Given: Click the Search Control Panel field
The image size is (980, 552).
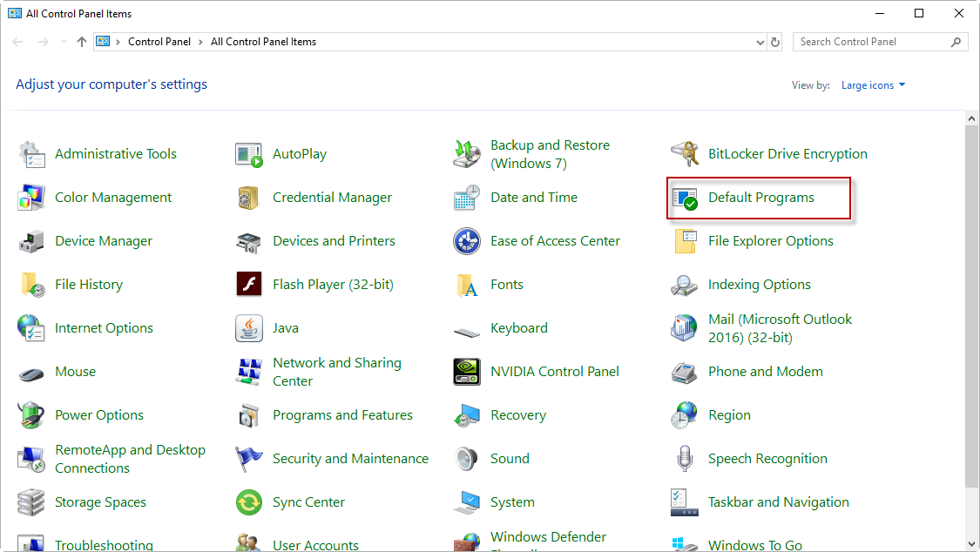Looking at the screenshot, I should [880, 42].
